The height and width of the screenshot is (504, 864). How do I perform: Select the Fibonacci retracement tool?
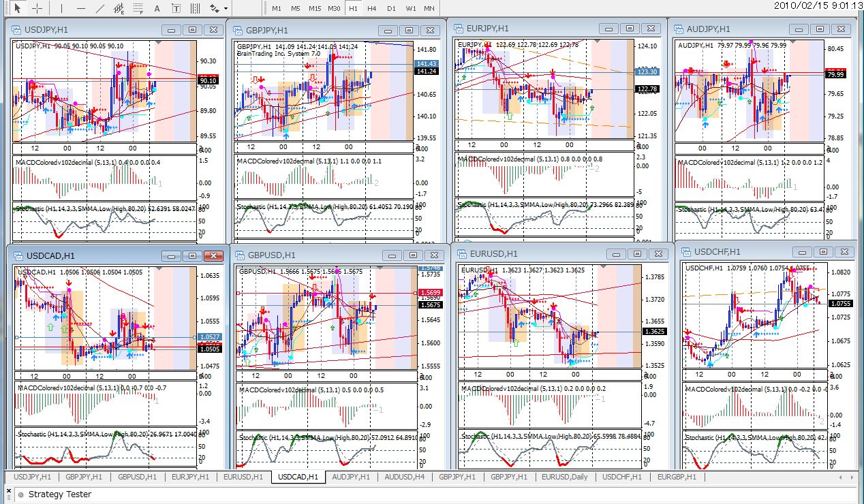[x=138, y=8]
